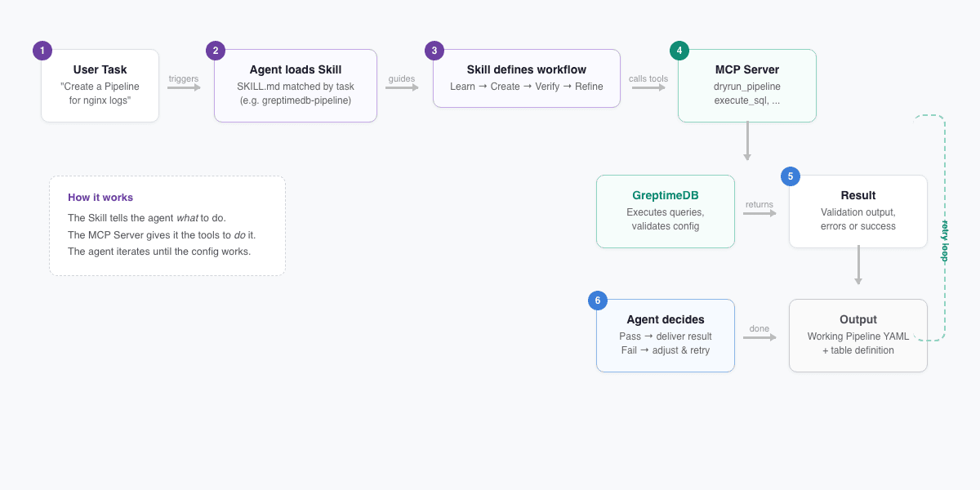The height and width of the screenshot is (490, 980).
Task: Click the blue step 6 badge
Action: point(598,301)
